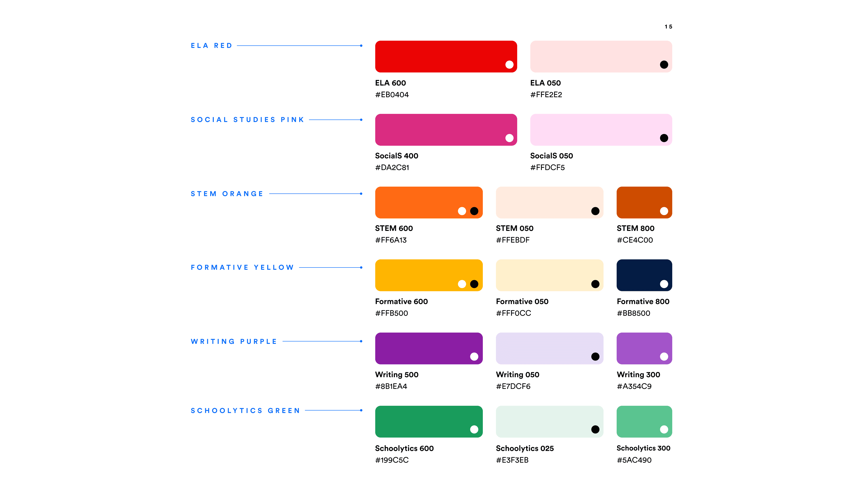Click the #FF6A13 hex code text

point(391,240)
